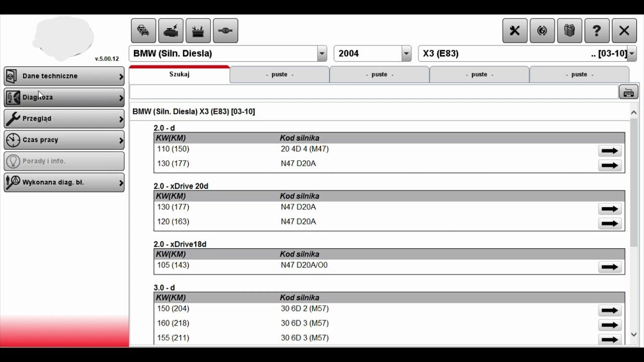Open the gift box icon button
The height and width of the screenshot is (362, 644).
pyautogui.click(x=570, y=31)
